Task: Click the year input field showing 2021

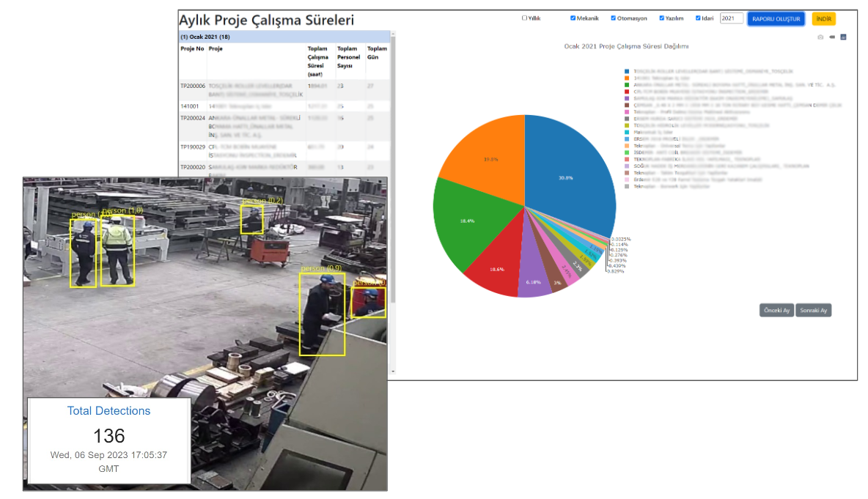Action: tap(731, 18)
